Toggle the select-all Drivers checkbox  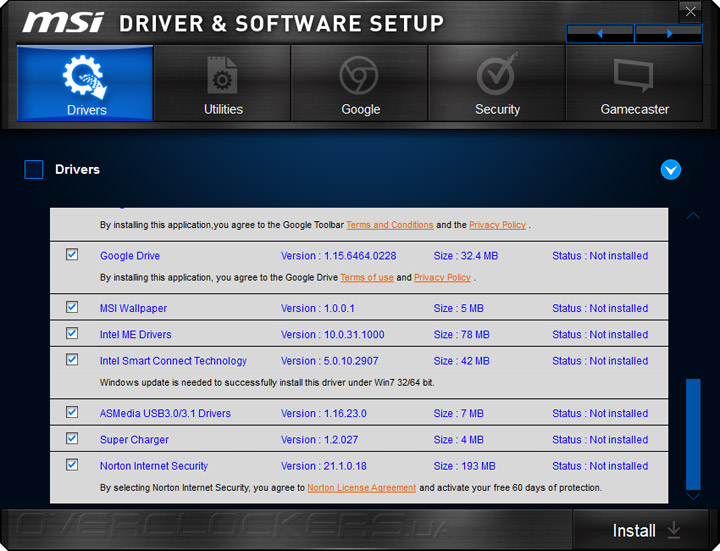(34, 170)
